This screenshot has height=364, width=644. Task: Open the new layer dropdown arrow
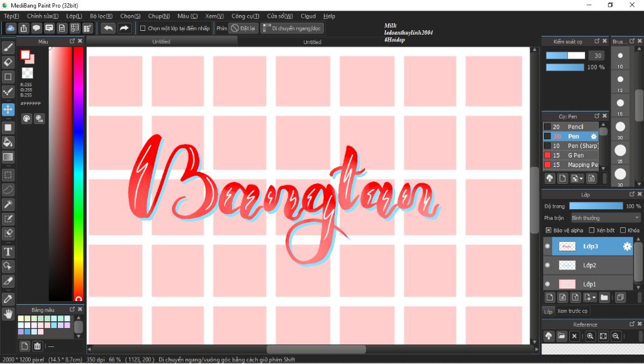click(593, 296)
